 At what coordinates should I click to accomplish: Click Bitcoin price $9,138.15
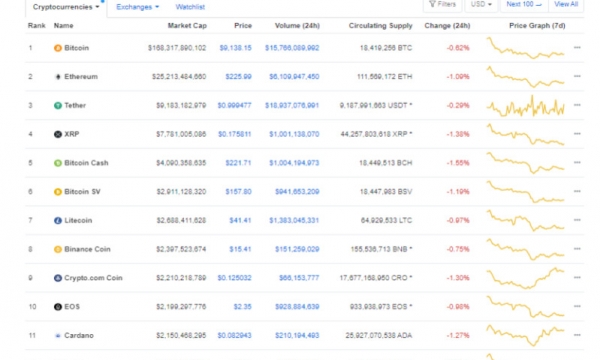(235, 48)
